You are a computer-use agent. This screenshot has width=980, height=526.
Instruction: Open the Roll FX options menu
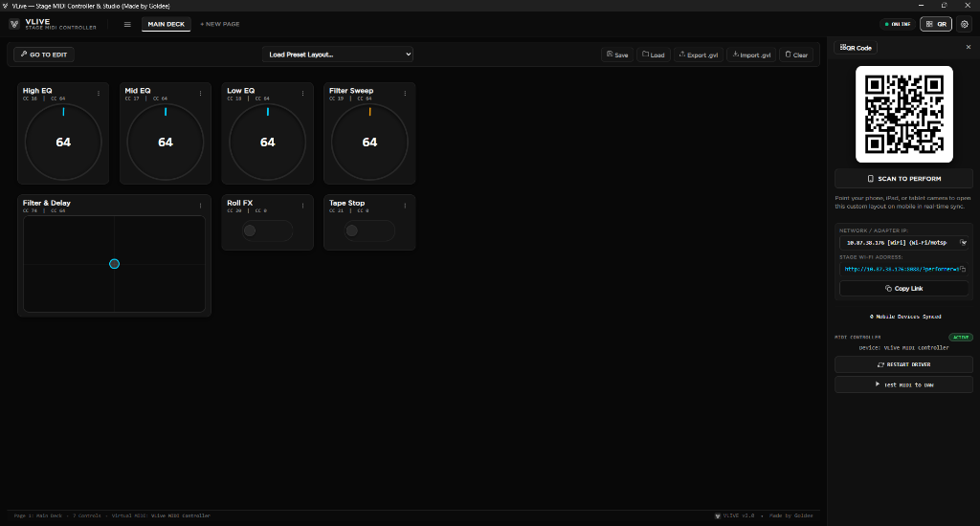point(303,206)
